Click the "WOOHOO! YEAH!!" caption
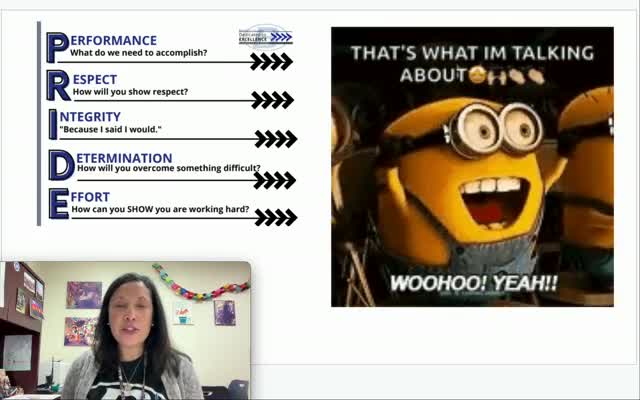 [x=473, y=282]
